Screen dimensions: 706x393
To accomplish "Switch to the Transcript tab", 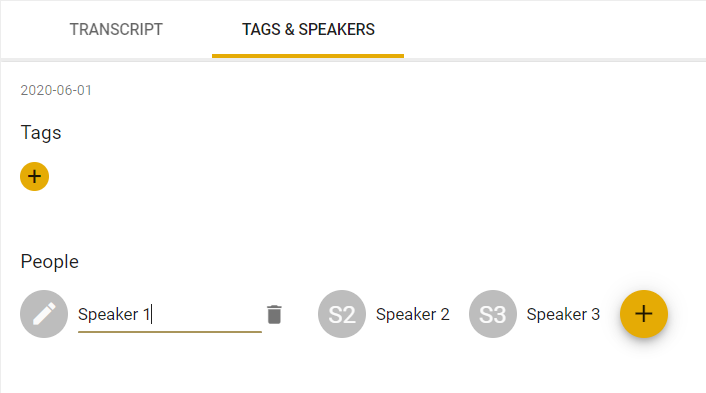I will click(x=116, y=30).
